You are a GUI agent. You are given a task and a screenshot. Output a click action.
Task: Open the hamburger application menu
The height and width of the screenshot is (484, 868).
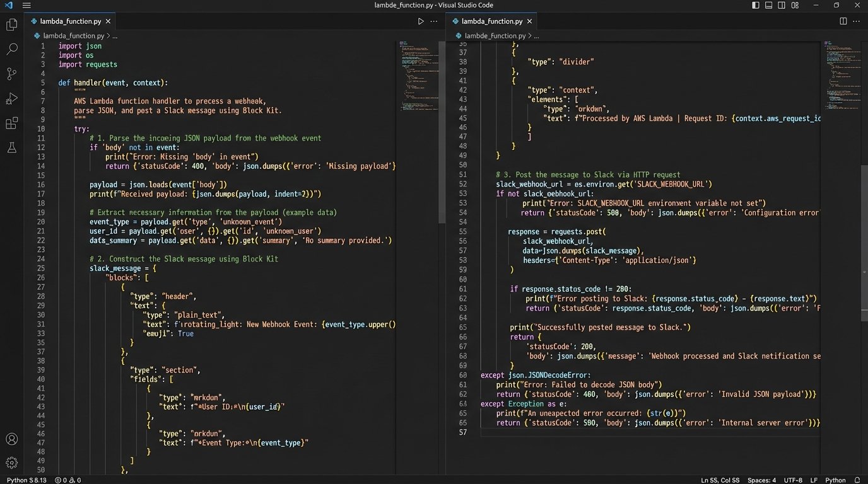26,5
